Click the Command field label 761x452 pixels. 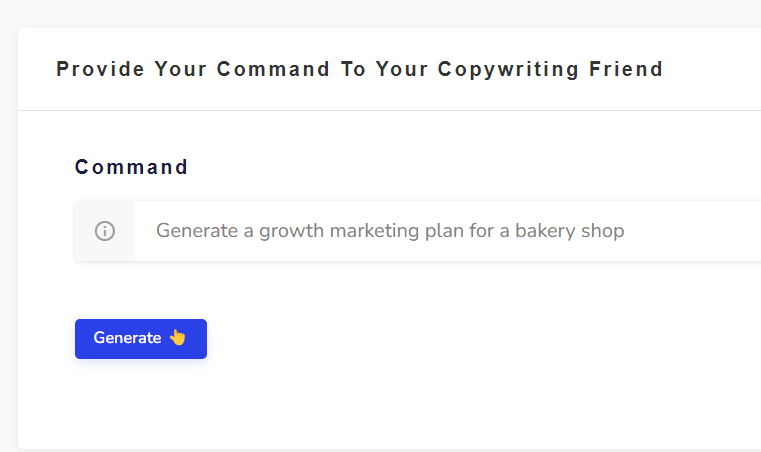[131, 167]
